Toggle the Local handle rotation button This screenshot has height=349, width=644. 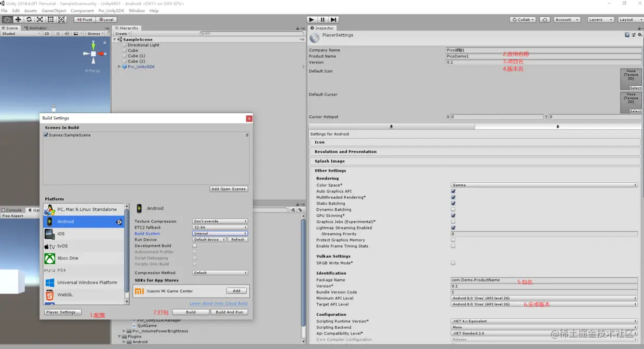tap(105, 20)
